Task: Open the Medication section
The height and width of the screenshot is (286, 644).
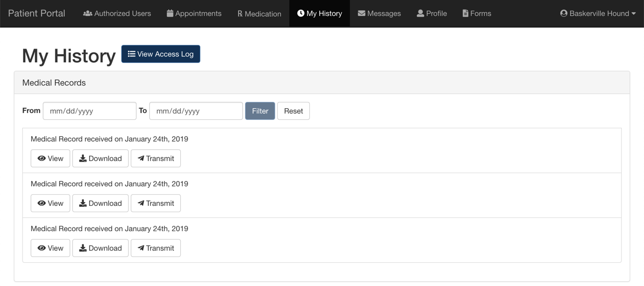Action: click(259, 13)
